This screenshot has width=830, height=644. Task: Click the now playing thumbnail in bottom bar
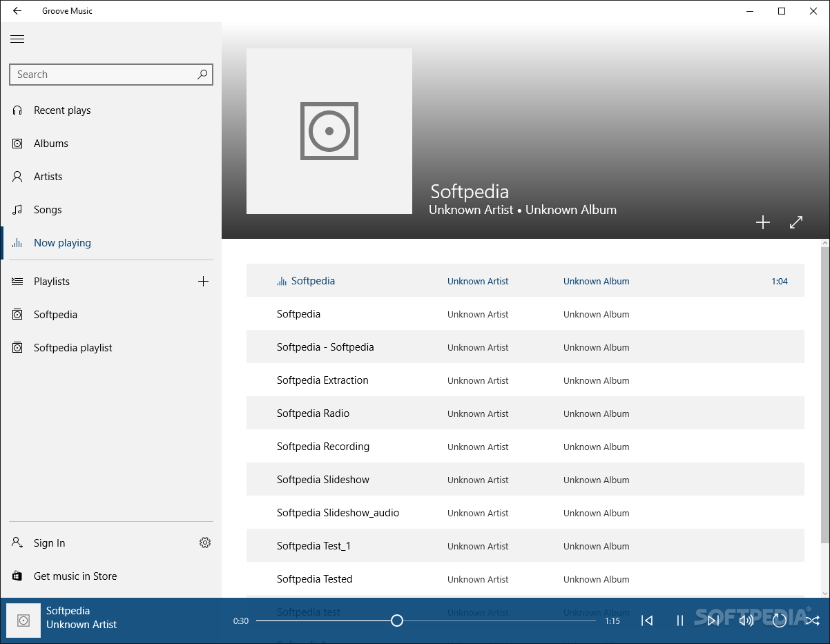pyautogui.click(x=23, y=621)
